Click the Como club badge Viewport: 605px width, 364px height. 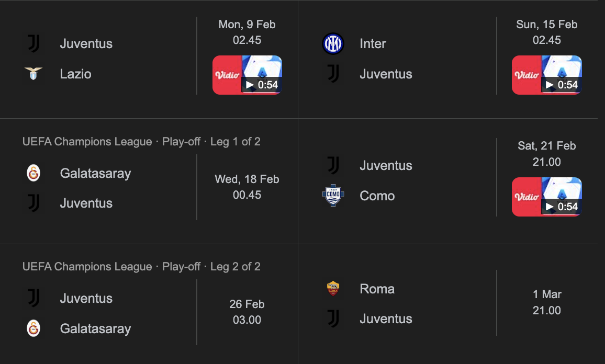(333, 196)
